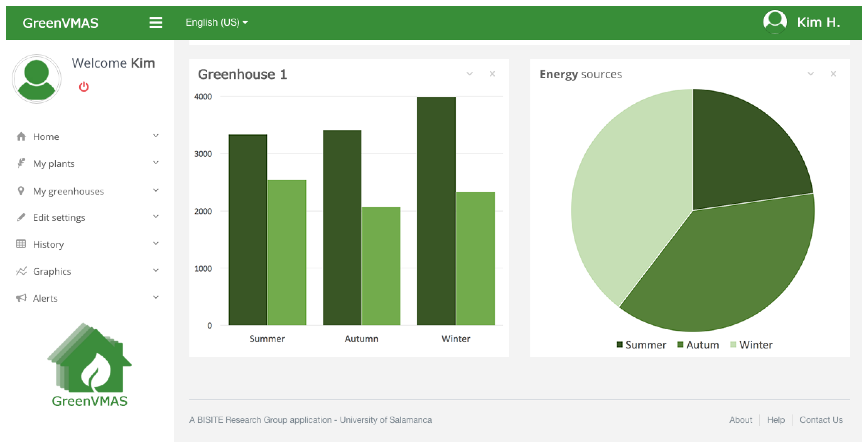Click the Edit settings pencil icon
This screenshot has width=868, height=447.
pos(21,217)
